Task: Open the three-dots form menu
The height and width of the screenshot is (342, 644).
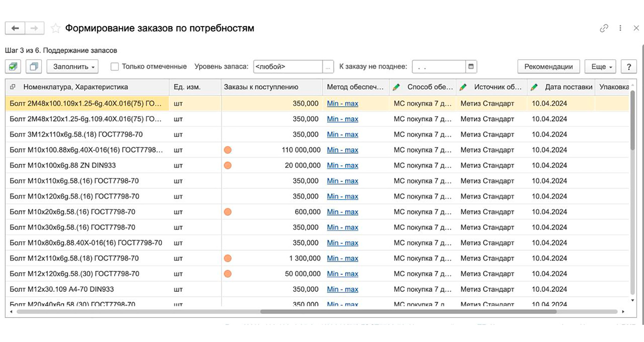Action: (x=620, y=28)
